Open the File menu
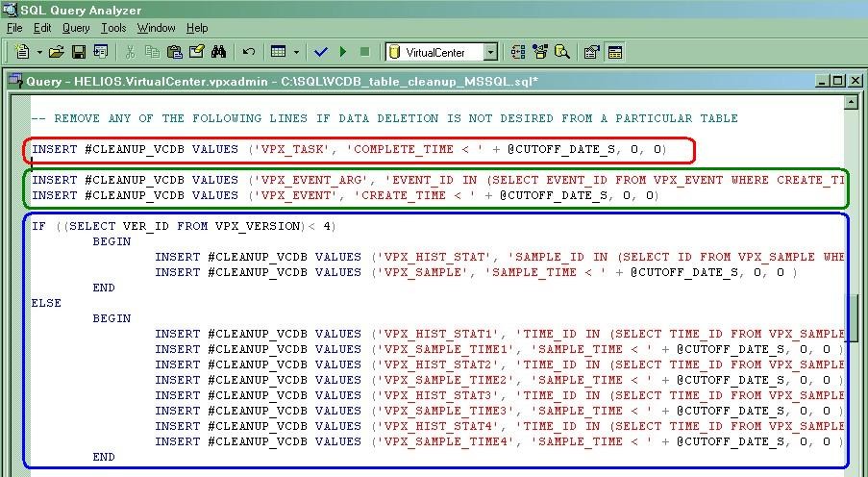 click(14, 28)
